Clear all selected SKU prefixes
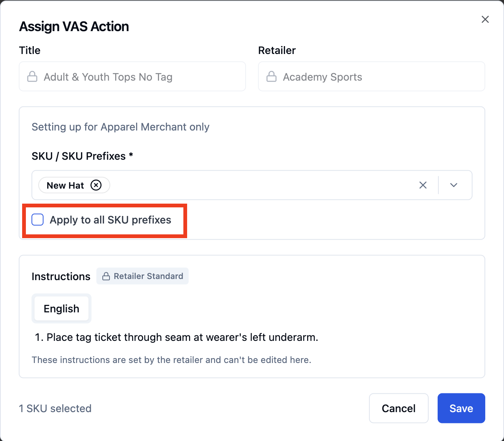This screenshot has width=504, height=441. coord(423,185)
